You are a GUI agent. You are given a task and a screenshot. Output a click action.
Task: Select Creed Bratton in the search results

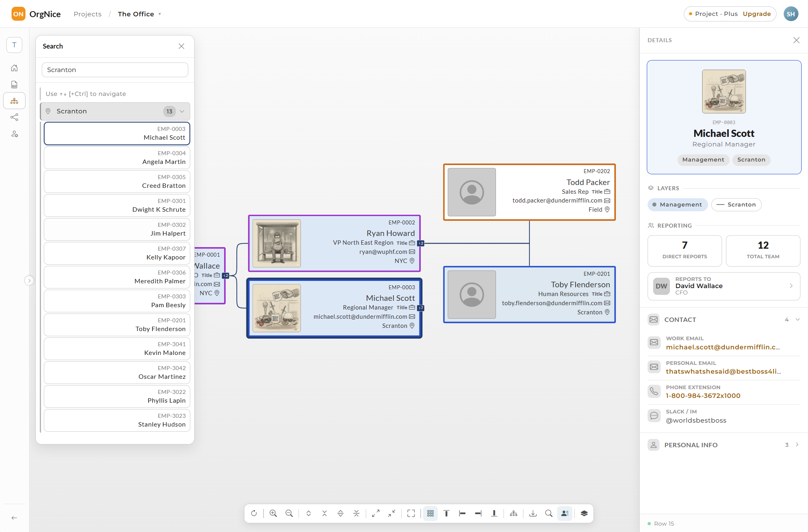[x=117, y=181]
